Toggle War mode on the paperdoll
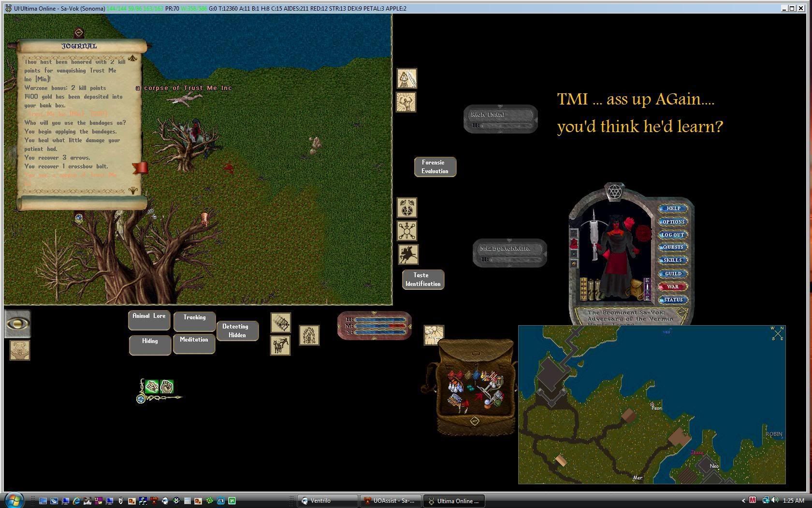The height and width of the screenshot is (508, 812). coord(673,287)
